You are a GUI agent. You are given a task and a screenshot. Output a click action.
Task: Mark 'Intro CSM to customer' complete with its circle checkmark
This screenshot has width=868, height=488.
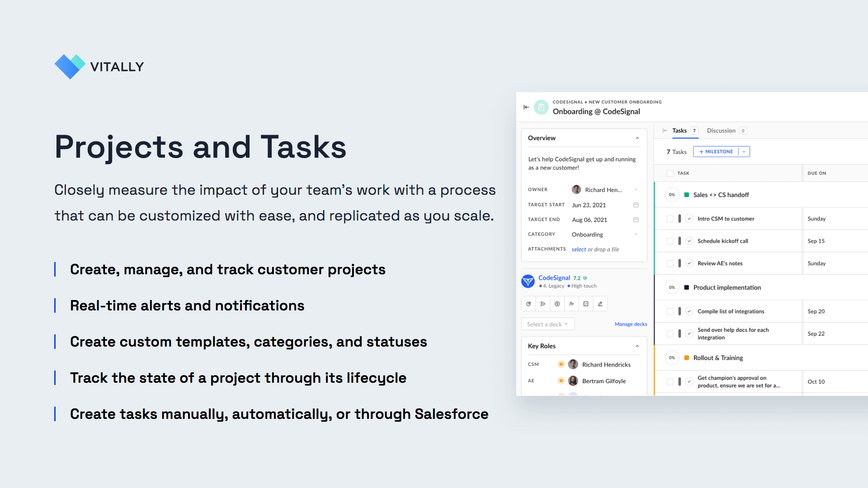[x=689, y=219]
